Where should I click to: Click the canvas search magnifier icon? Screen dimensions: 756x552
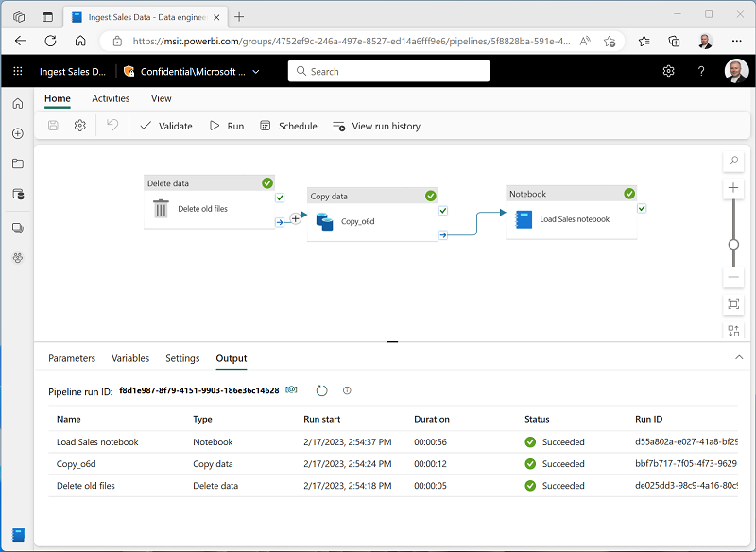[x=733, y=162]
